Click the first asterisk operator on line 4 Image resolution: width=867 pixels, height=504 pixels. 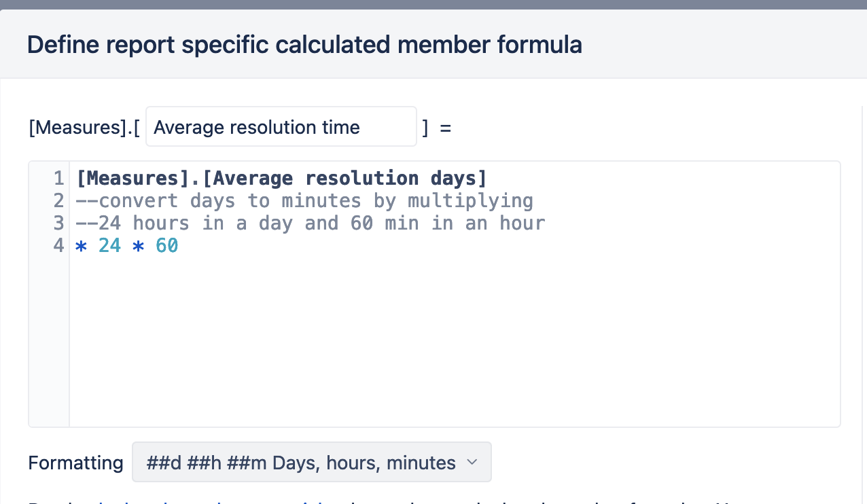tap(82, 247)
